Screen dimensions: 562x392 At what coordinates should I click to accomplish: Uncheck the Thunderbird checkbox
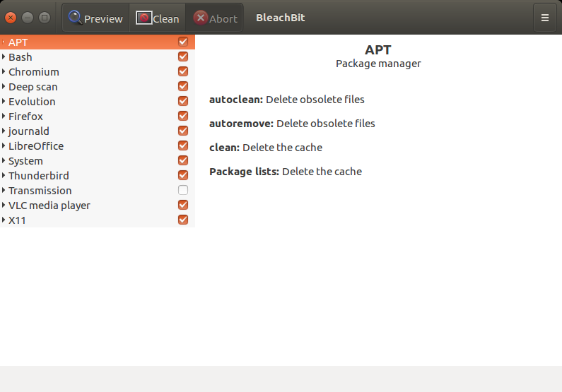[183, 175]
